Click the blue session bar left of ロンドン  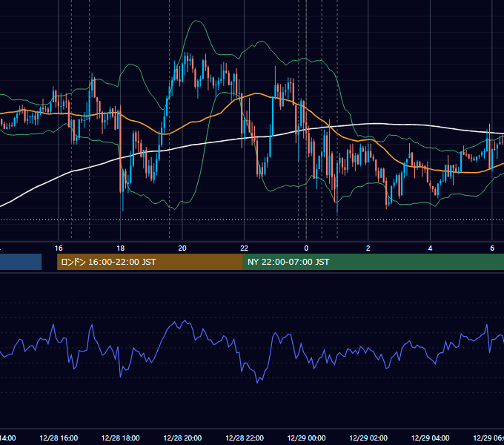tap(21, 262)
